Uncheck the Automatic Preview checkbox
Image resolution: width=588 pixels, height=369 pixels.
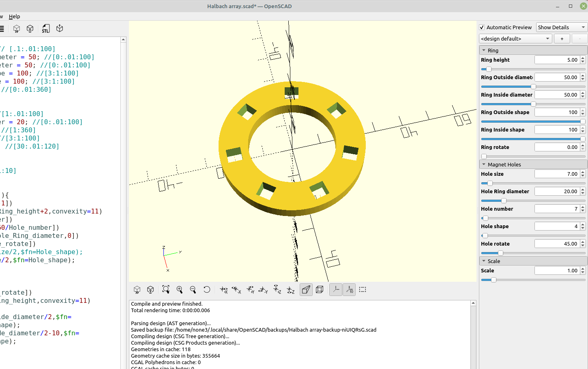[482, 27]
